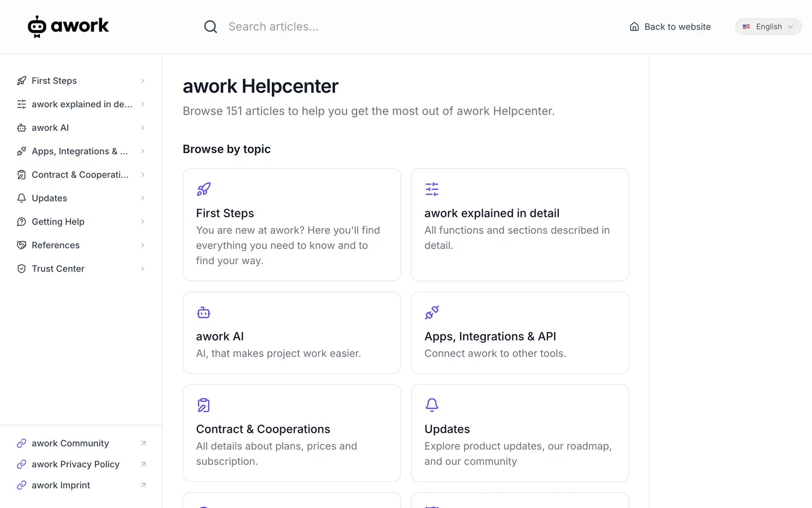Click the awork robot logo
812x508 pixels.
[x=68, y=26]
